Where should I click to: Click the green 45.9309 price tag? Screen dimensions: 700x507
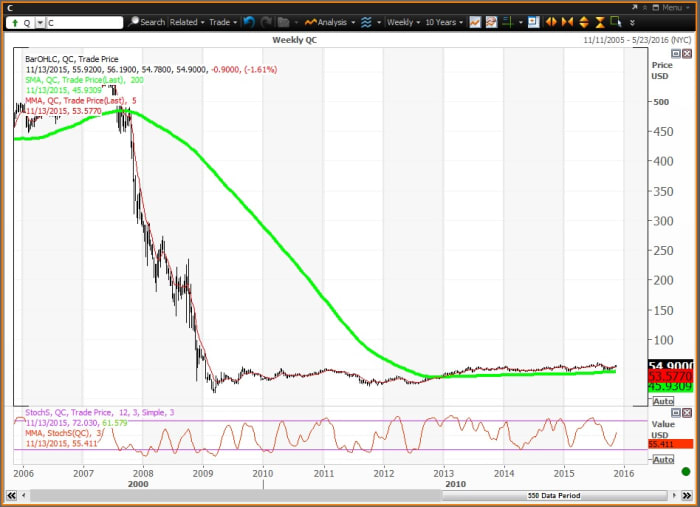671,386
